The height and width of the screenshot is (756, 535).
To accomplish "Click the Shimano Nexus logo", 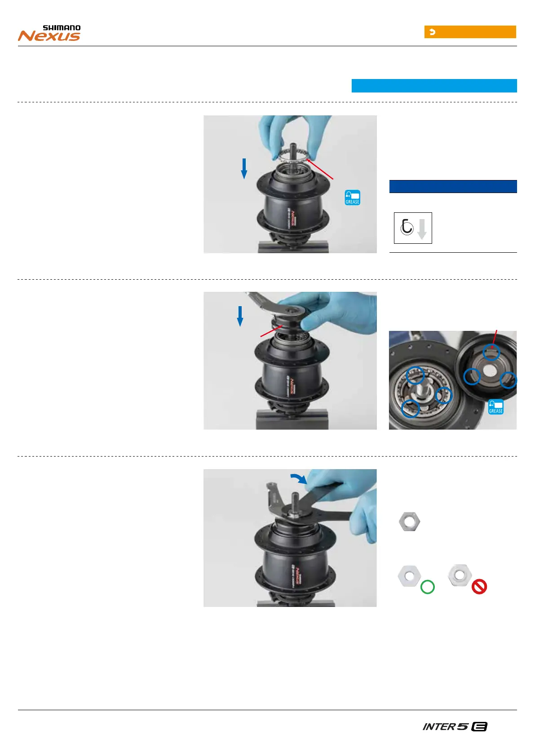I will tap(49, 33).
